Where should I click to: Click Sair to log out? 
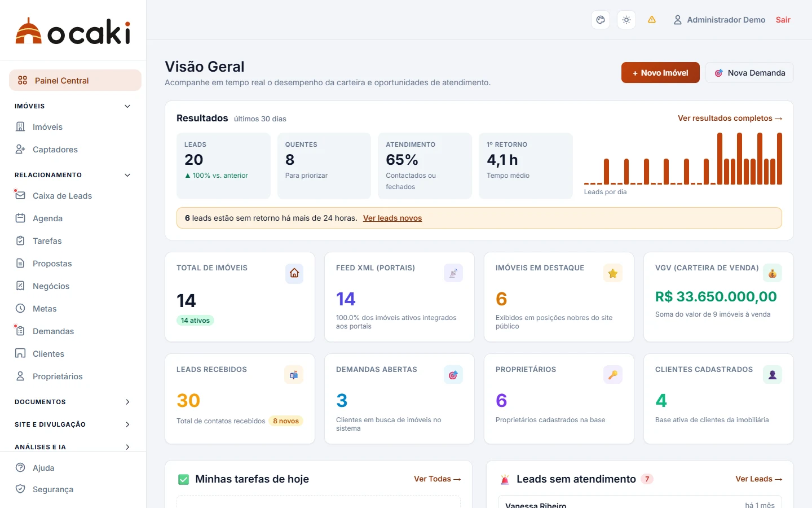(783, 20)
